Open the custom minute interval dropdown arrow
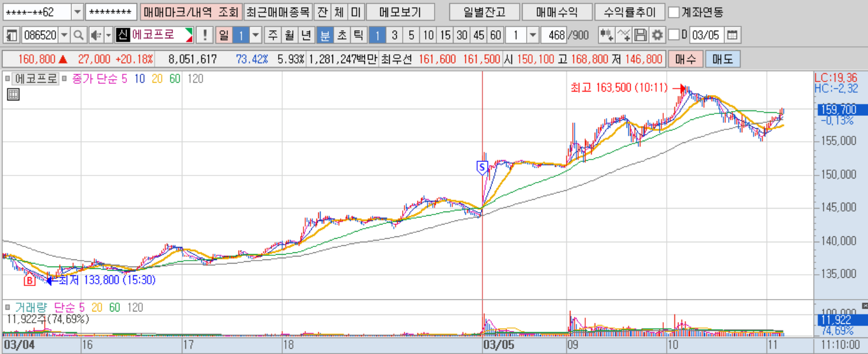 tap(533, 35)
